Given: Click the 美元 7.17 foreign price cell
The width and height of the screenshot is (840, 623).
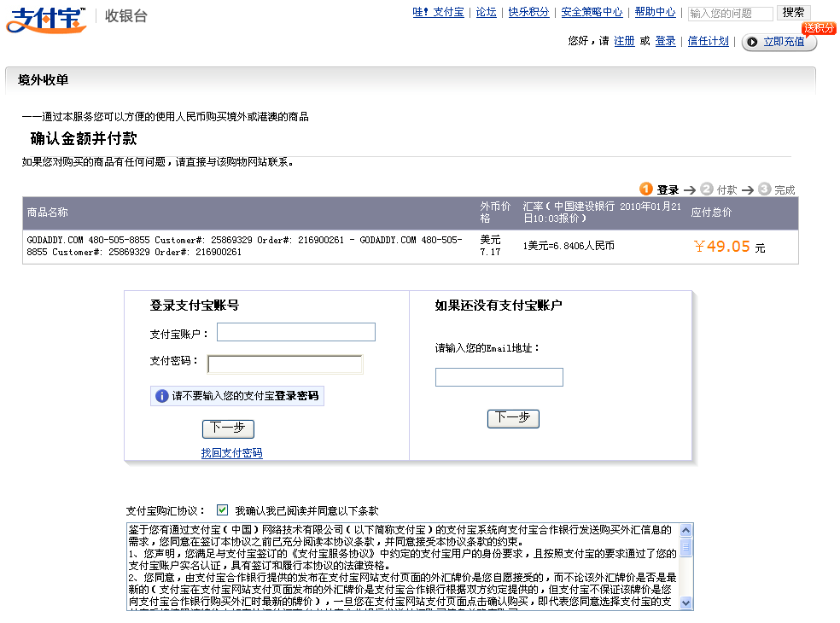Looking at the screenshot, I should click(490, 246).
